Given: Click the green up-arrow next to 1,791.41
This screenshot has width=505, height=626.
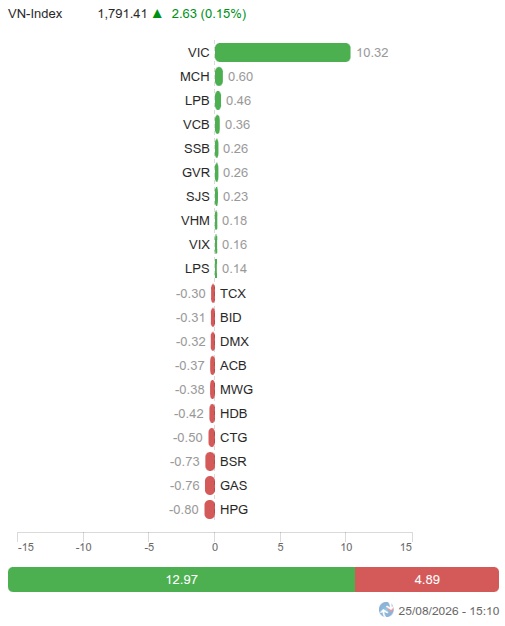Looking at the screenshot, I should pos(157,14).
